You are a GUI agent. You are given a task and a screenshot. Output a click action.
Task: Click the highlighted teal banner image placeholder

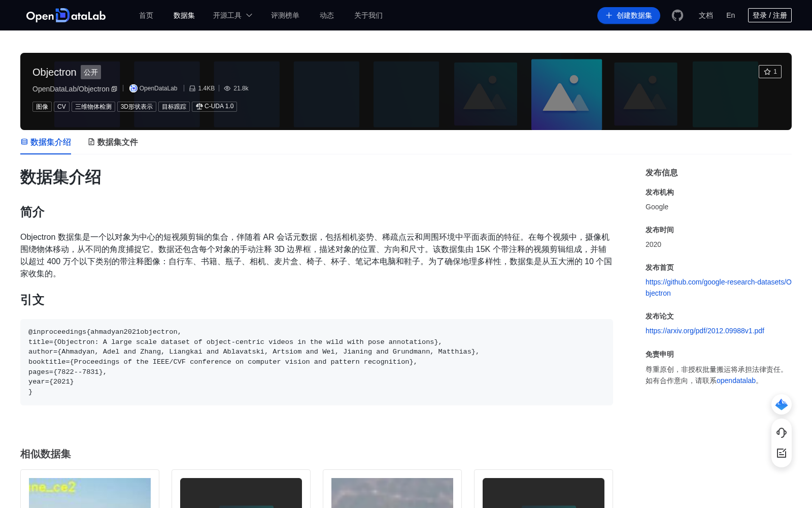click(x=566, y=94)
